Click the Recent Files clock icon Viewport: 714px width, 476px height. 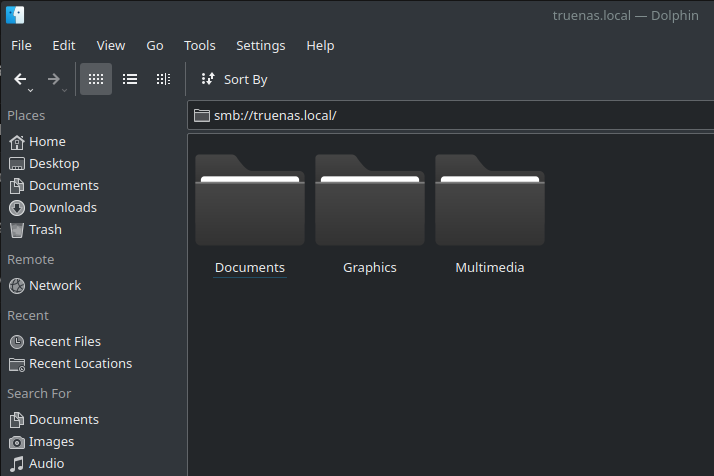[17, 342]
